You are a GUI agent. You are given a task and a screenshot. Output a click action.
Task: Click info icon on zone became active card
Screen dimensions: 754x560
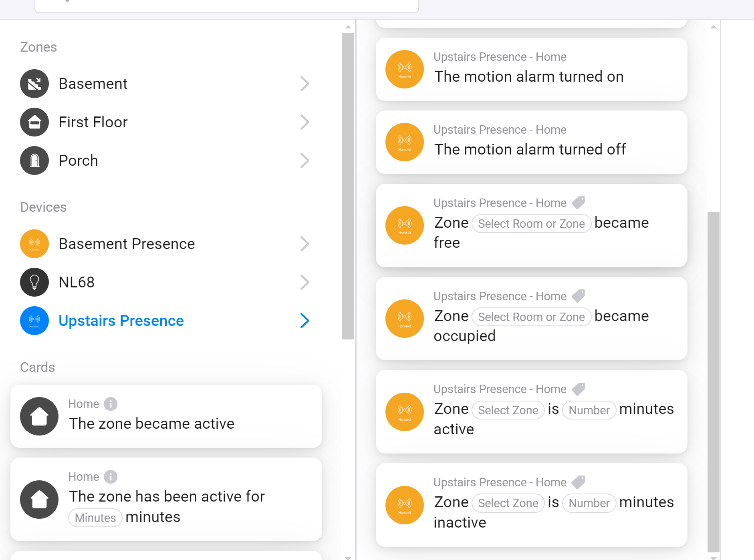pyautogui.click(x=111, y=404)
